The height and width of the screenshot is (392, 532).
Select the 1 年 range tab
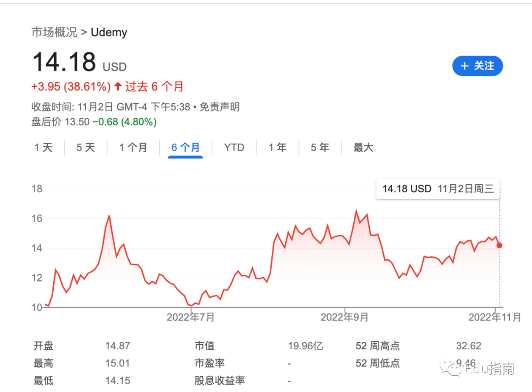pos(277,148)
